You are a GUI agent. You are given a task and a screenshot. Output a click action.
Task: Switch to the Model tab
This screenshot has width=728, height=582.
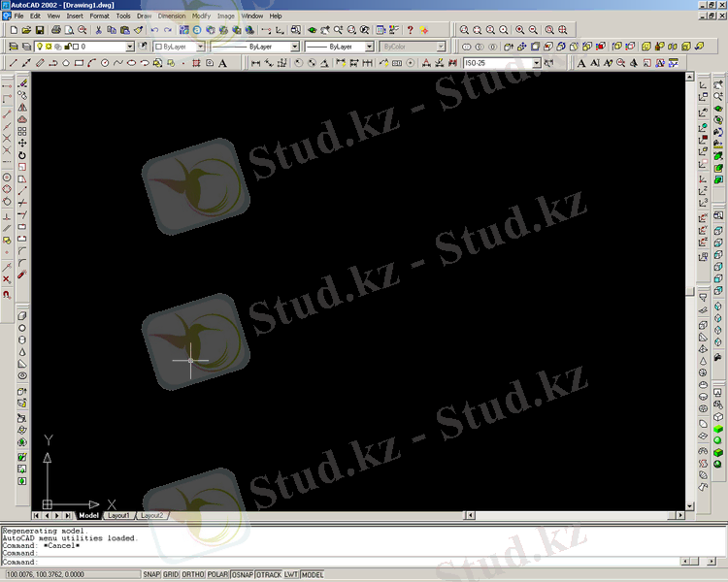[88, 516]
